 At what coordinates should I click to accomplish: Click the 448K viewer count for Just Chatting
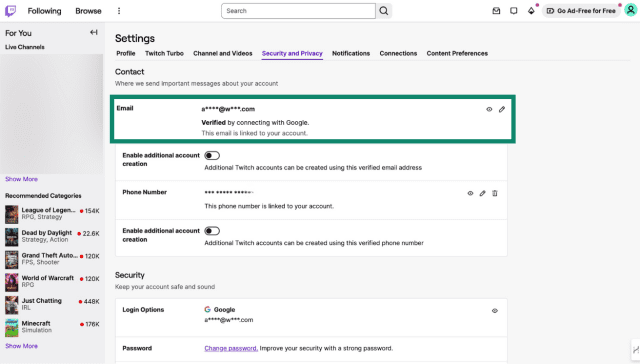tap(91, 302)
